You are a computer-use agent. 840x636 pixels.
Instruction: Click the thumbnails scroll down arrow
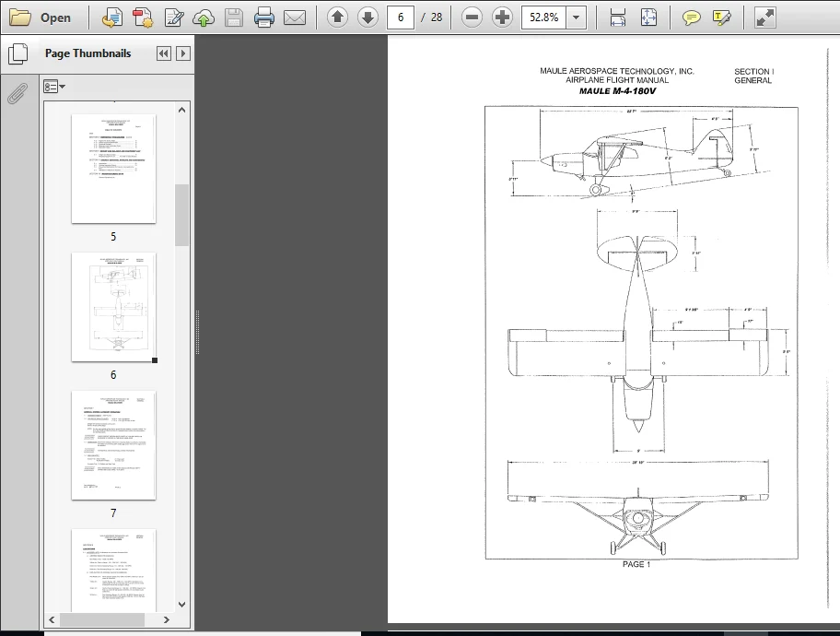(182, 605)
